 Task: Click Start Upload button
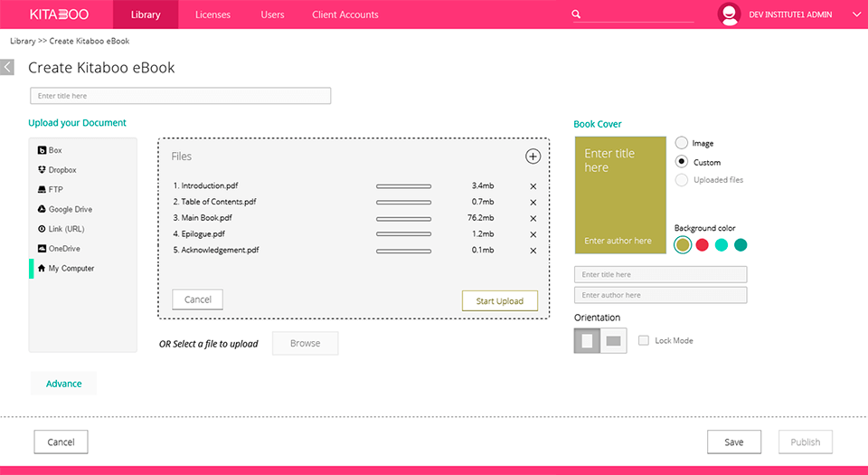coord(500,301)
